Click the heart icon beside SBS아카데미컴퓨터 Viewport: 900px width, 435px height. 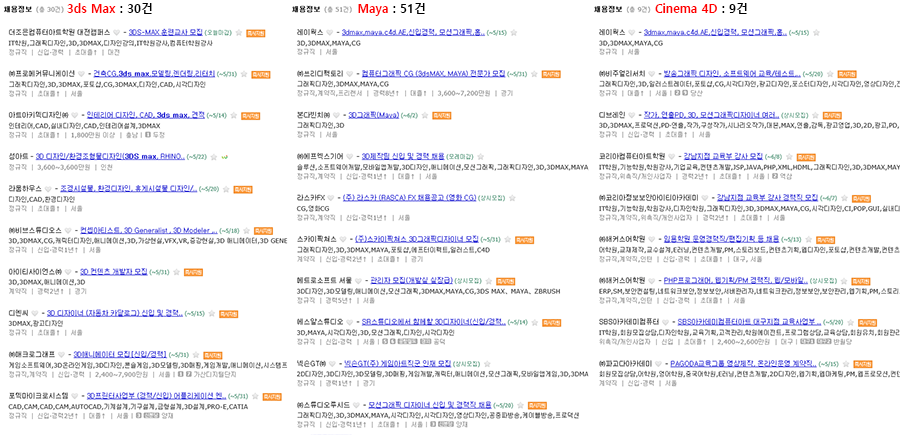tap(665, 322)
